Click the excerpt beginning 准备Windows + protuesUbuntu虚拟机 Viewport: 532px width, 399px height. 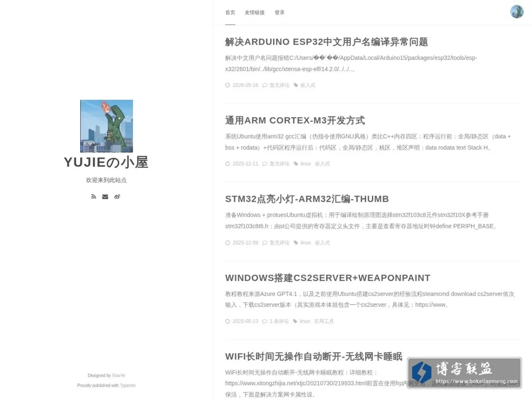[362, 220]
